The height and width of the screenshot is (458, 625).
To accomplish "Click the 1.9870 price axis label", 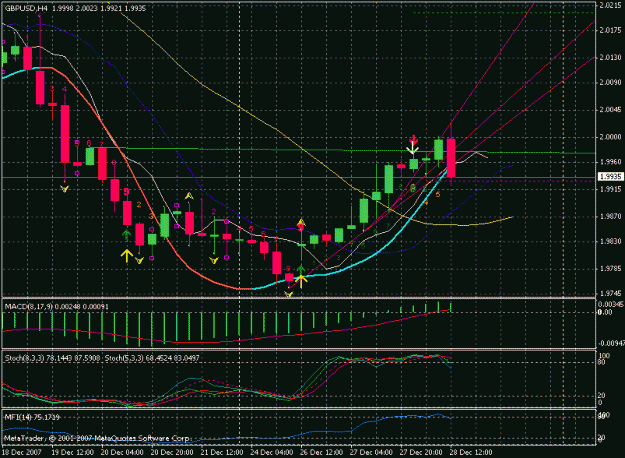I will tap(610, 216).
